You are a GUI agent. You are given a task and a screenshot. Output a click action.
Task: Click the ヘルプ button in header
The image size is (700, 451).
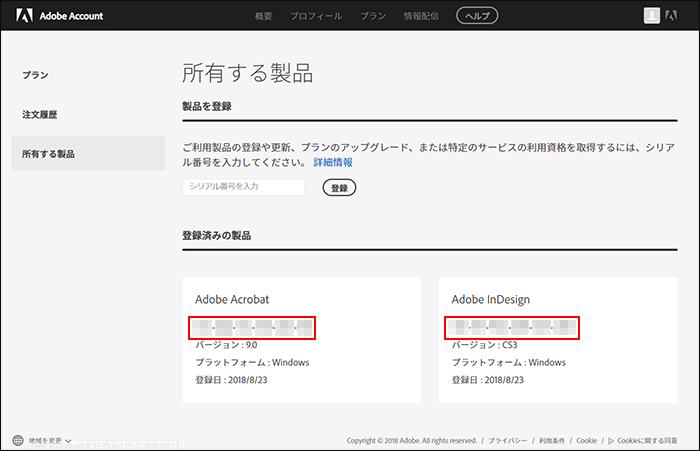[x=477, y=16]
